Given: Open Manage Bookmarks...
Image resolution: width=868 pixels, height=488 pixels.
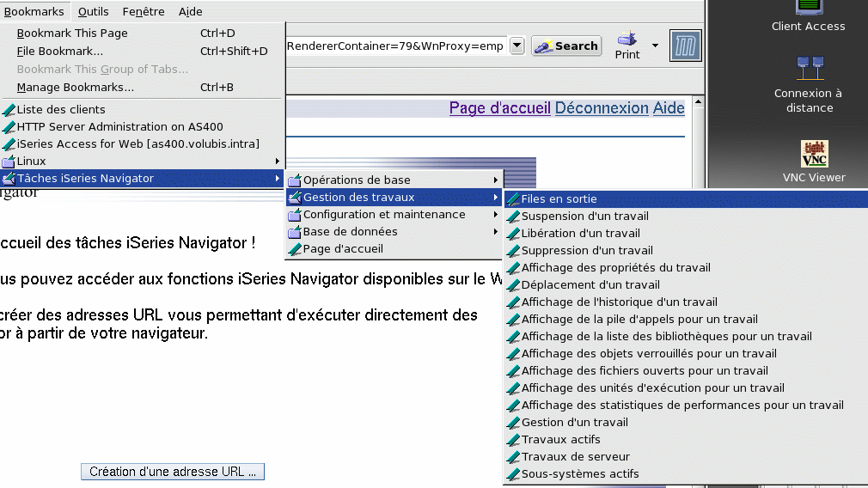Looking at the screenshot, I should 143,87.
